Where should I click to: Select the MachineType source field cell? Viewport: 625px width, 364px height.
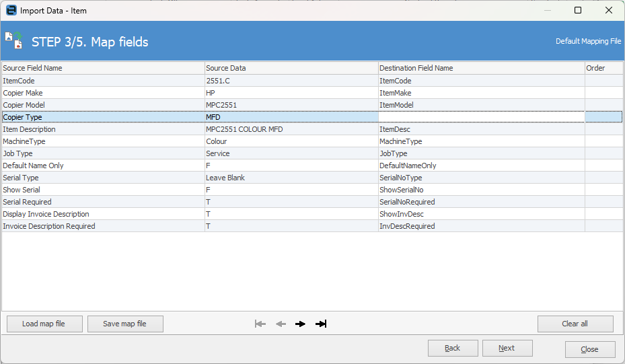pos(103,141)
